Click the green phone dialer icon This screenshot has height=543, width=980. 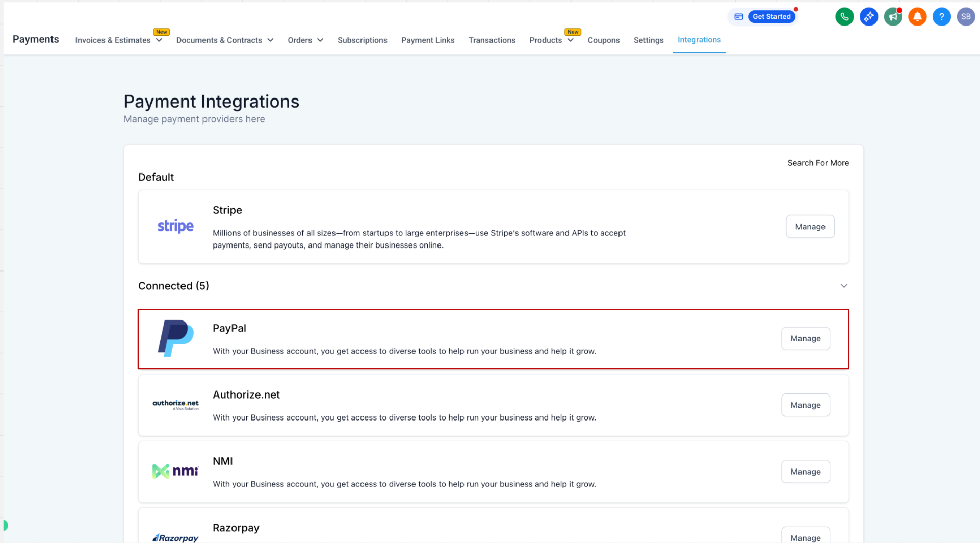844,17
